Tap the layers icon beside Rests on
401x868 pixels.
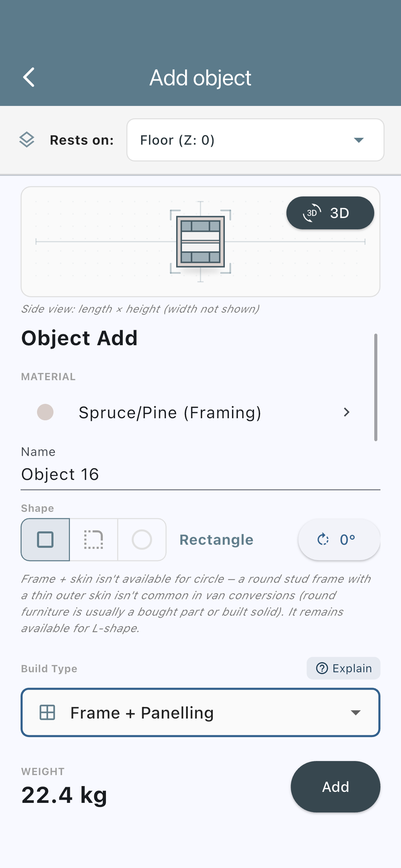(x=27, y=140)
